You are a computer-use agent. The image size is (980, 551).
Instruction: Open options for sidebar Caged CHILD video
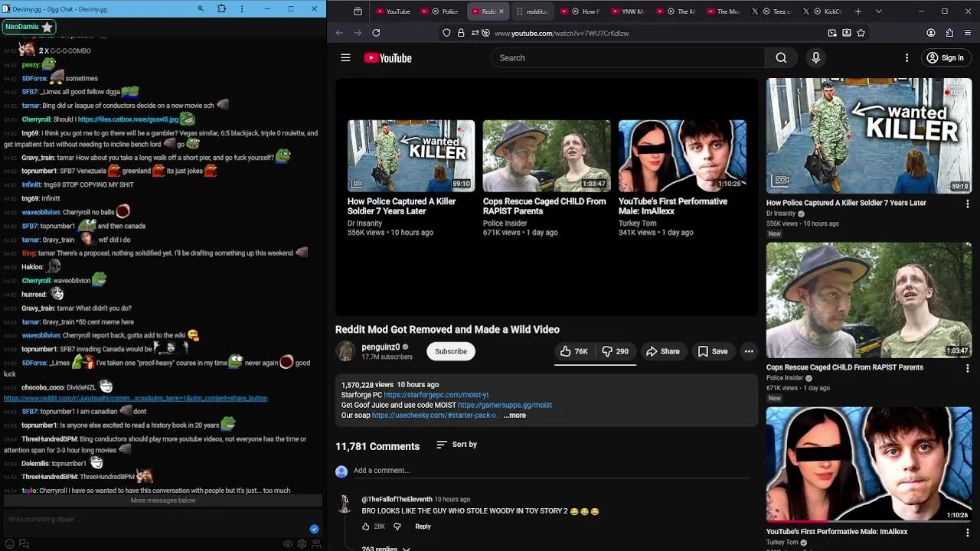click(x=968, y=368)
